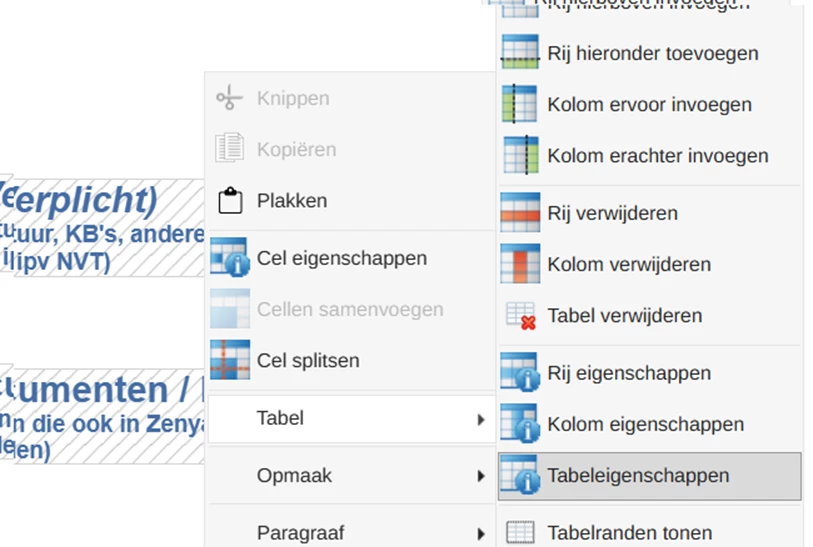Screen dimensions: 813x547
Task: Expand the Paragraaf submenu arrow
Action: tap(481, 534)
